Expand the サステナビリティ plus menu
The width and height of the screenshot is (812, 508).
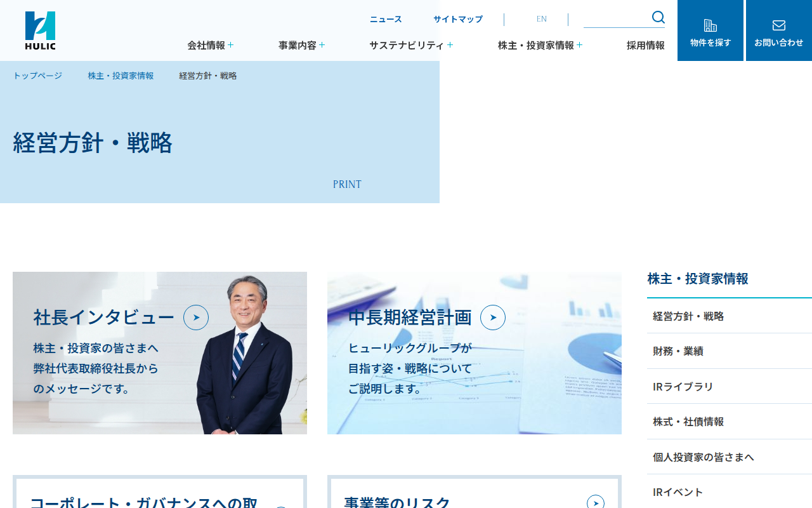point(450,45)
